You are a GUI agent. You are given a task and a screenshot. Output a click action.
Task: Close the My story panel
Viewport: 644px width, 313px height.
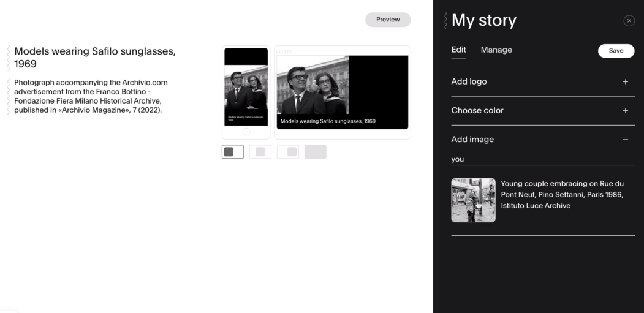[x=629, y=21]
